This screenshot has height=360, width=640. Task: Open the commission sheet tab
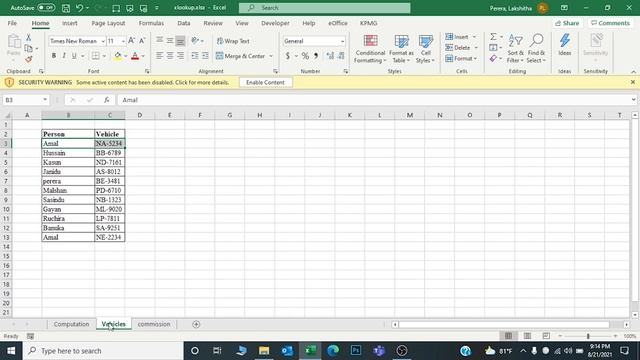click(x=154, y=324)
